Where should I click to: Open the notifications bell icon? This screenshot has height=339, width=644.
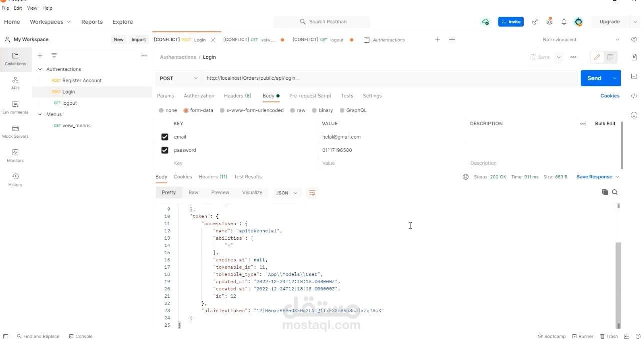[x=564, y=22]
